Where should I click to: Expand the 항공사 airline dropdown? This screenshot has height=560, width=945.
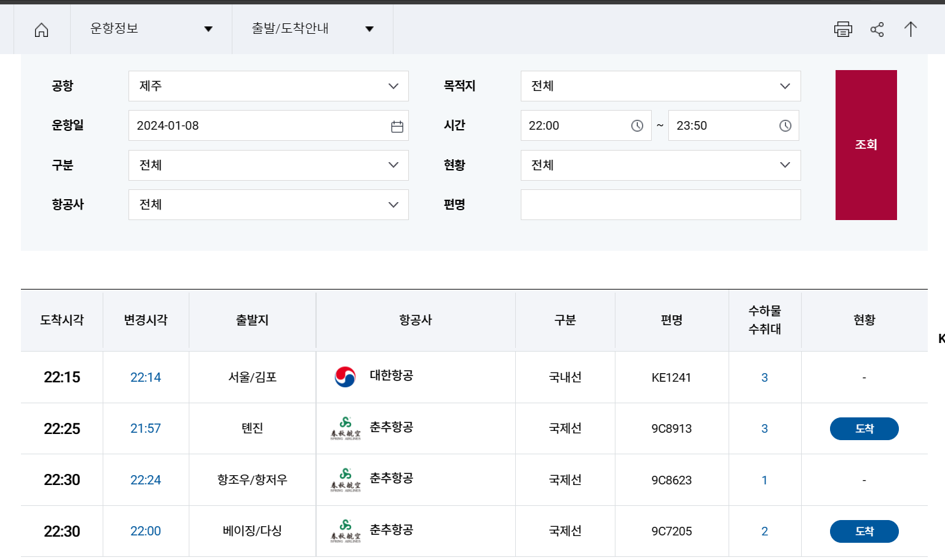(393, 205)
